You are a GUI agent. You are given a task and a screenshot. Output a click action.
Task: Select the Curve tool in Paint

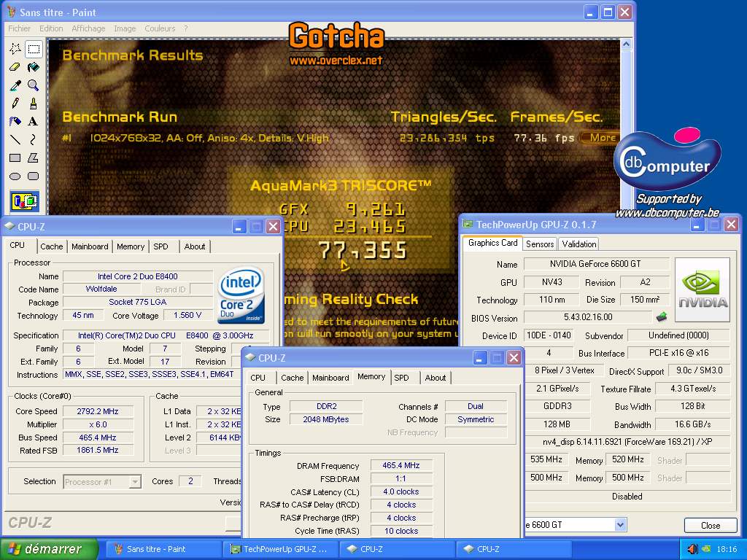34,139
